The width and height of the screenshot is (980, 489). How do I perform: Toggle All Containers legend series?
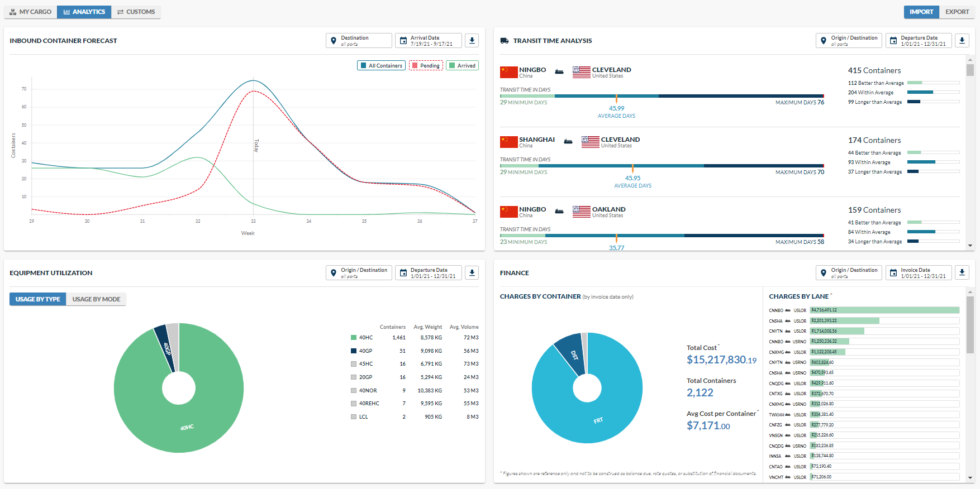(x=381, y=65)
